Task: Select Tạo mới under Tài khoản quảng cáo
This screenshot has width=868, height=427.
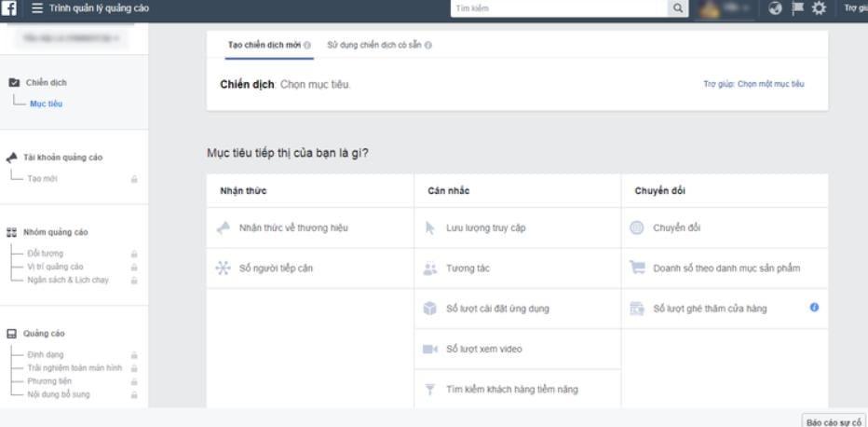Action: pos(42,179)
